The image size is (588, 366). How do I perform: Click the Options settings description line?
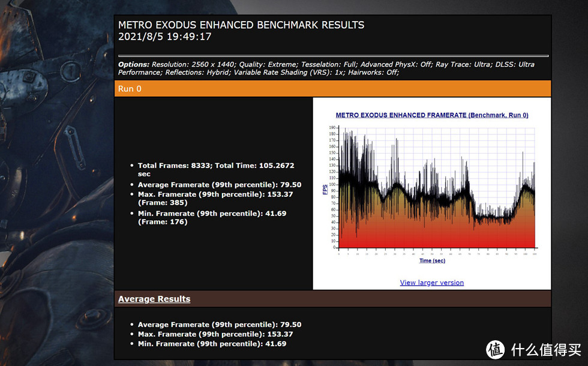coord(326,68)
